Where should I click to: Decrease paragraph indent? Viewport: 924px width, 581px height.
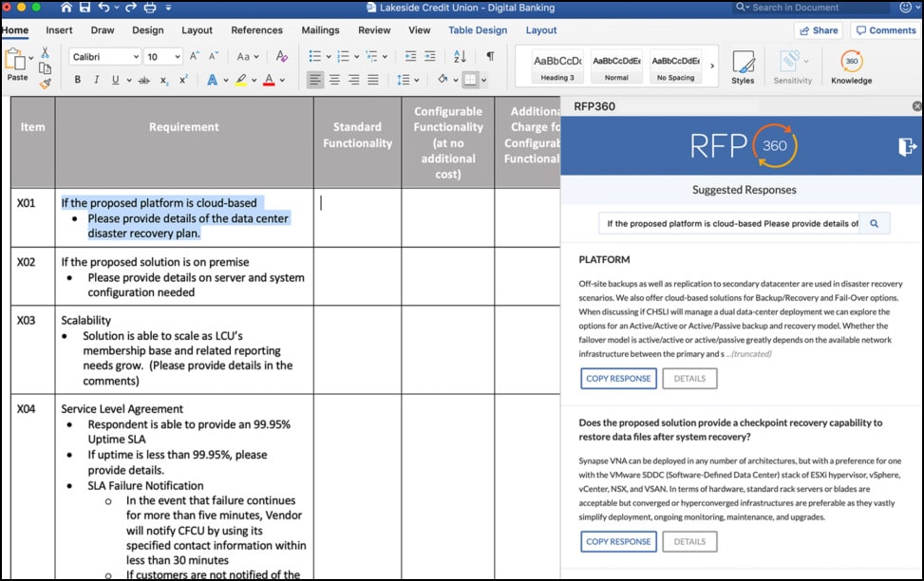[x=411, y=56]
